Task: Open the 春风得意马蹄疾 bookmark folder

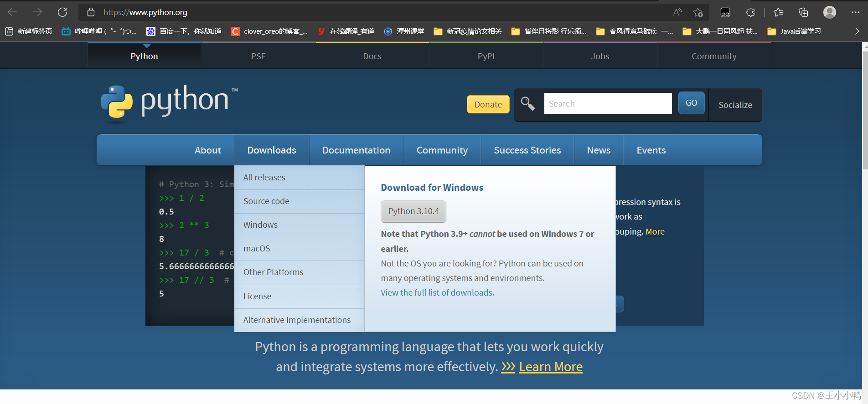Action: tap(634, 31)
